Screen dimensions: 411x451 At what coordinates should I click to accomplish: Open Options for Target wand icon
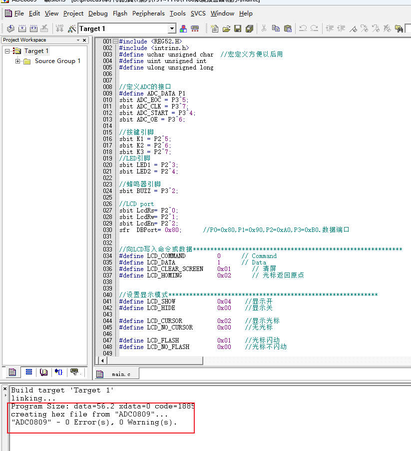(71, 29)
